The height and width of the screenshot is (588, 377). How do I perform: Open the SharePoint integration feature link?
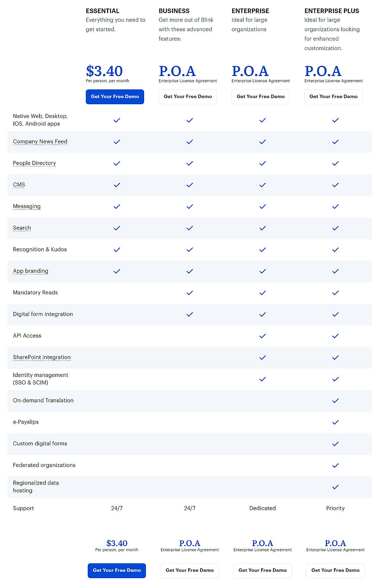pos(42,357)
